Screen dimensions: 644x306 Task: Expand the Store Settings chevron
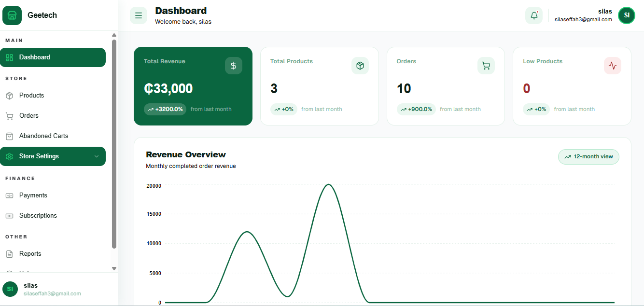click(x=97, y=156)
